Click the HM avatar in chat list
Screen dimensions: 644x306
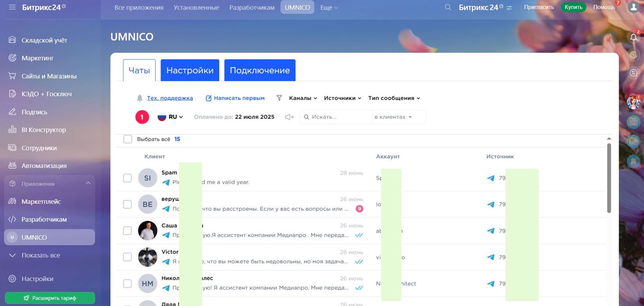[x=148, y=283]
